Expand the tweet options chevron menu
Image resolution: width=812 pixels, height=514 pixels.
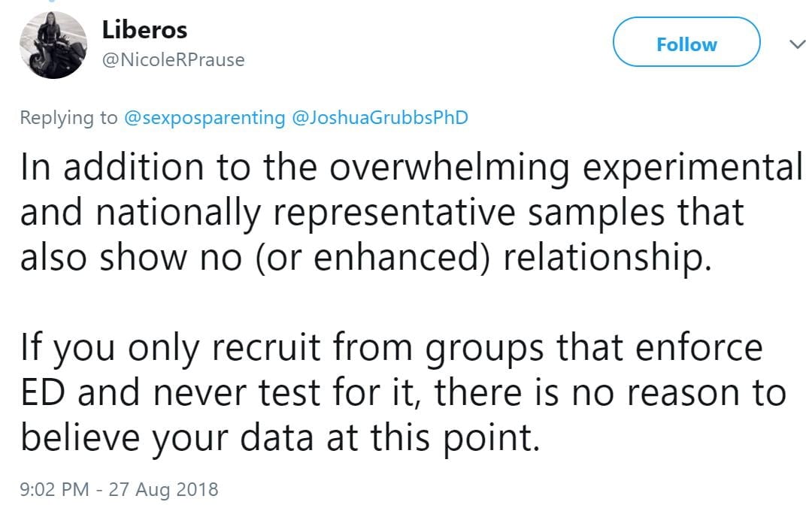(x=796, y=45)
